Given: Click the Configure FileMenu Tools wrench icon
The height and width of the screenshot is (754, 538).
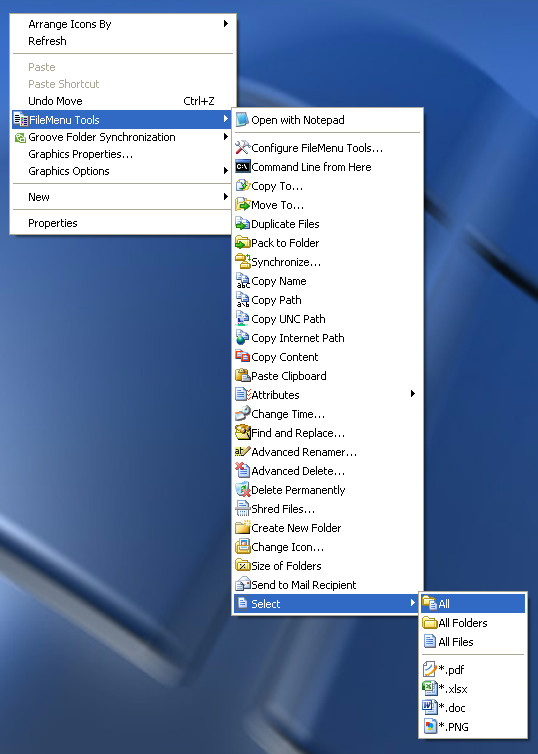Looking at the screenshot, I should tap(242, 148).
